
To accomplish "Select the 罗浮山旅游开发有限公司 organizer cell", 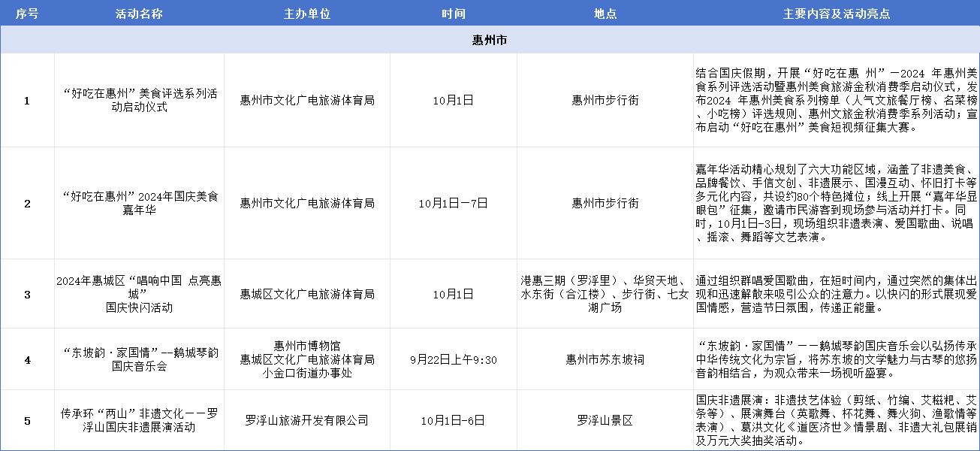I will 307,420.
